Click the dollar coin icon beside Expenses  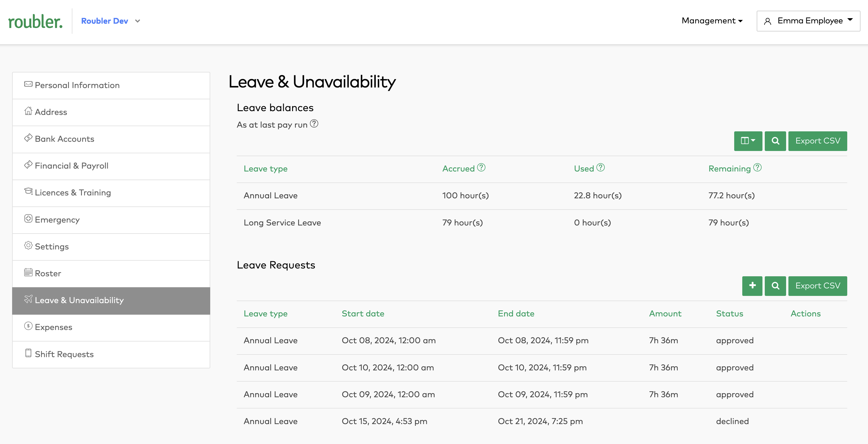pyautogui.click(x=28, y=326)
